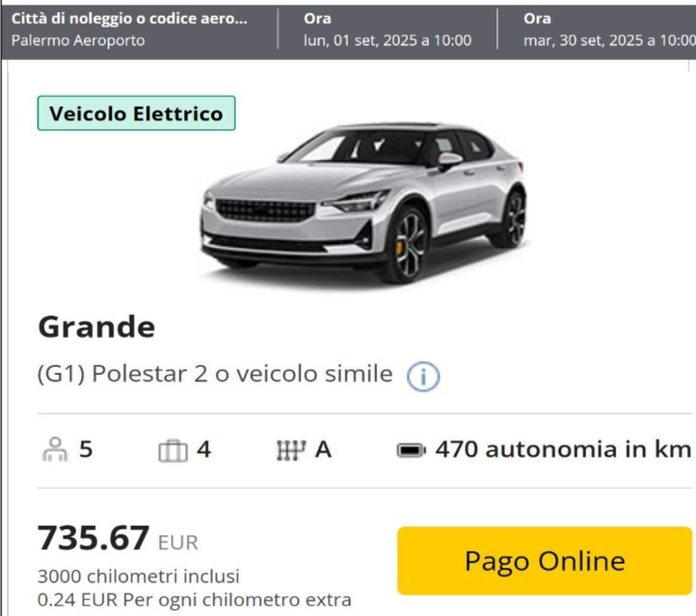Click the (G1) Polestar 2 o veicolo simile text
This screenshot has height=616, width=696.
click(215, 374)
